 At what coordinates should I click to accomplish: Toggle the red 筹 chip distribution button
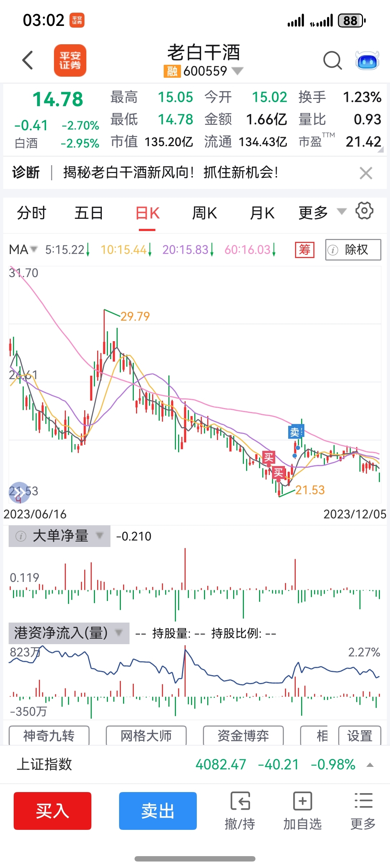pyautogui.click(x=304, y=249)
